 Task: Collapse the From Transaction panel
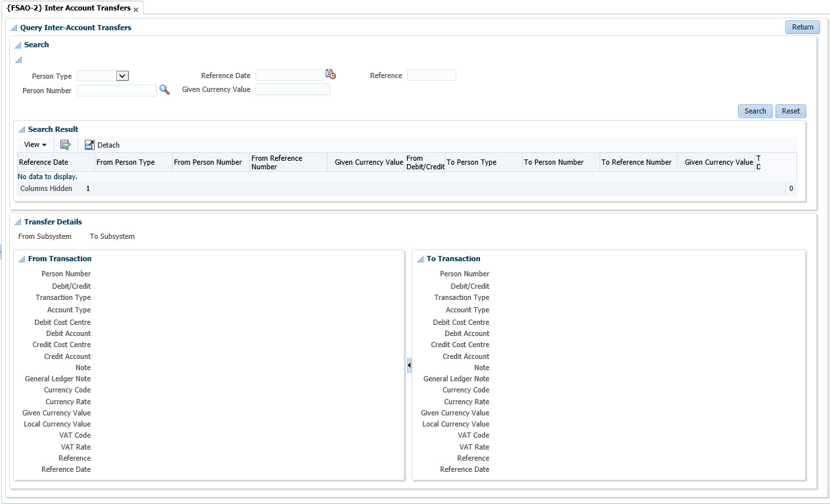point(22,259)
